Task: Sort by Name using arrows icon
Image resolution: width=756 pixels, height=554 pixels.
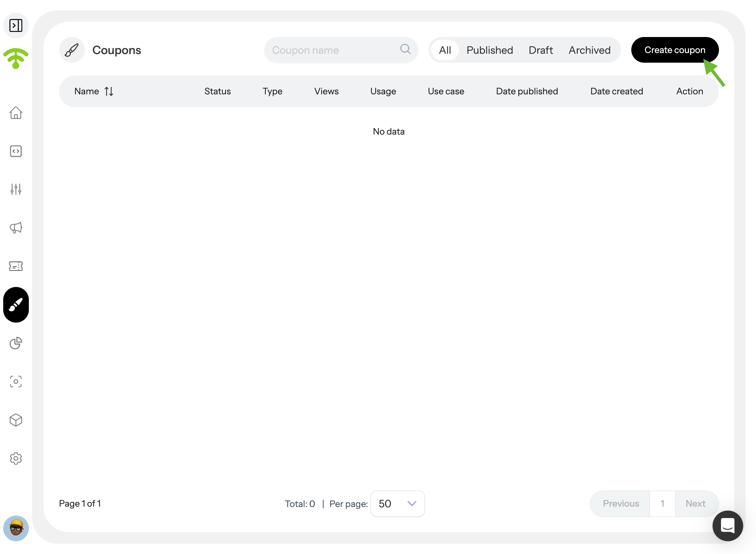Action: click(x=109, y=92)
